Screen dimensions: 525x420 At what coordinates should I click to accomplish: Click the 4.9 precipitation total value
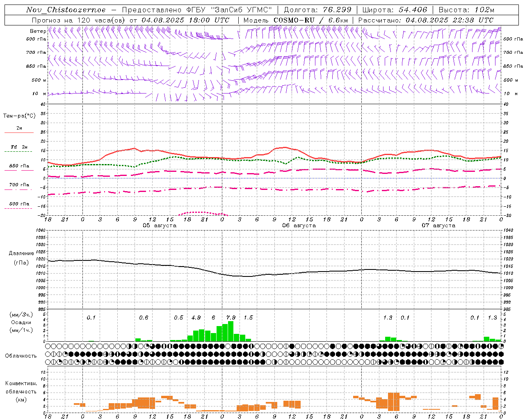tap(196, 318)
